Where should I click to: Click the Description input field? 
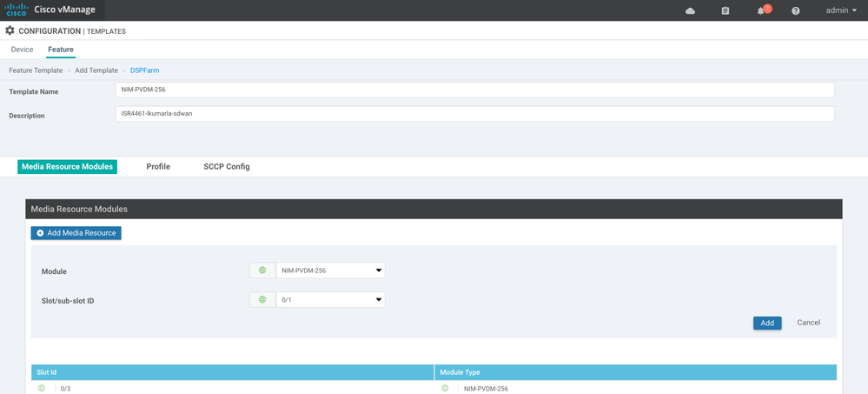click(x=475, y=114)
